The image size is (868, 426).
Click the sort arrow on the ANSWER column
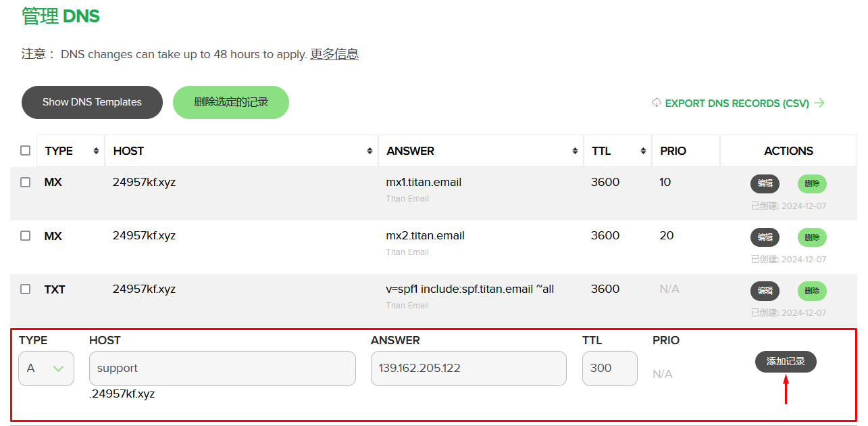tap(576, 150)
